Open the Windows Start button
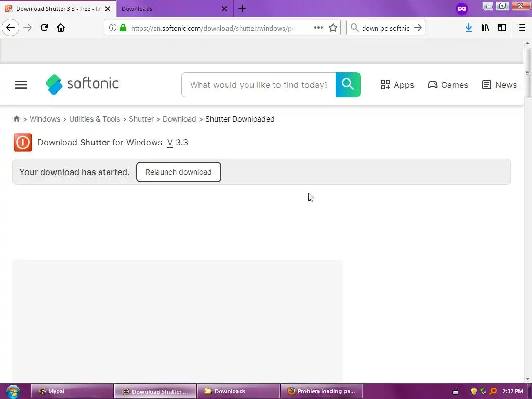 (13, 392)
